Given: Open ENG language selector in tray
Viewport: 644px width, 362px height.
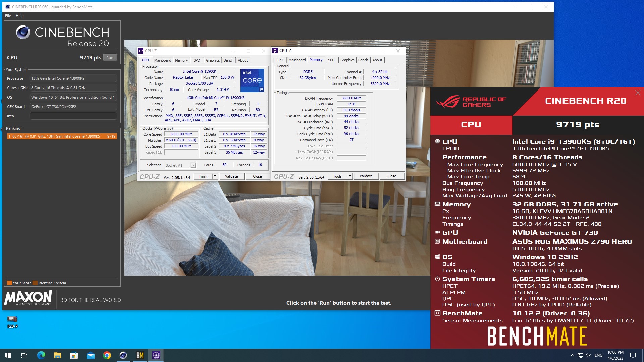Looking at the screenshot, I should pyautogui.click(x=598, y=355).
